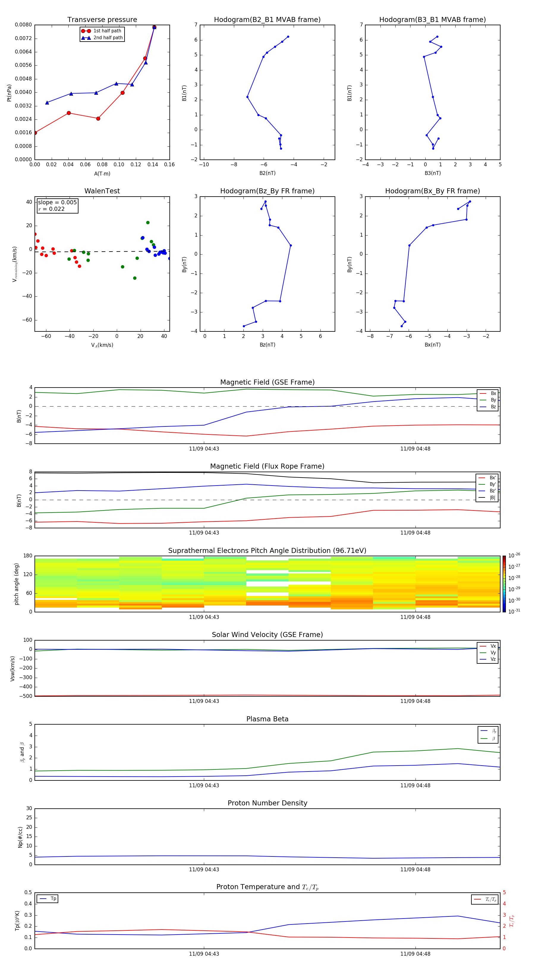The height and width of the screenshot is (980, 535).
Task: Click the 'Te/Tp' legend entry
Action: 485,899
